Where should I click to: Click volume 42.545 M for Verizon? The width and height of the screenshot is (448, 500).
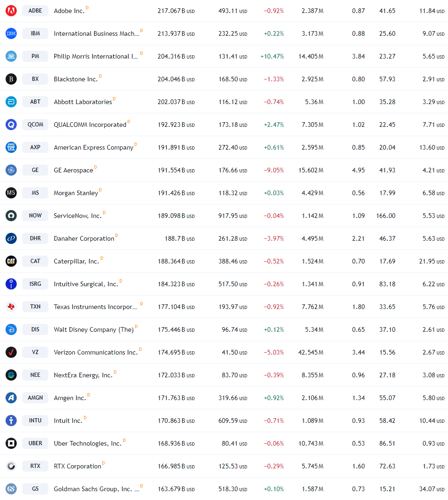[311, 352]
